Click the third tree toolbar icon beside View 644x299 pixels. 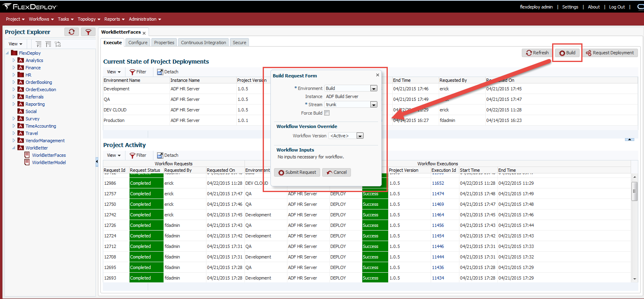[58, 44]
